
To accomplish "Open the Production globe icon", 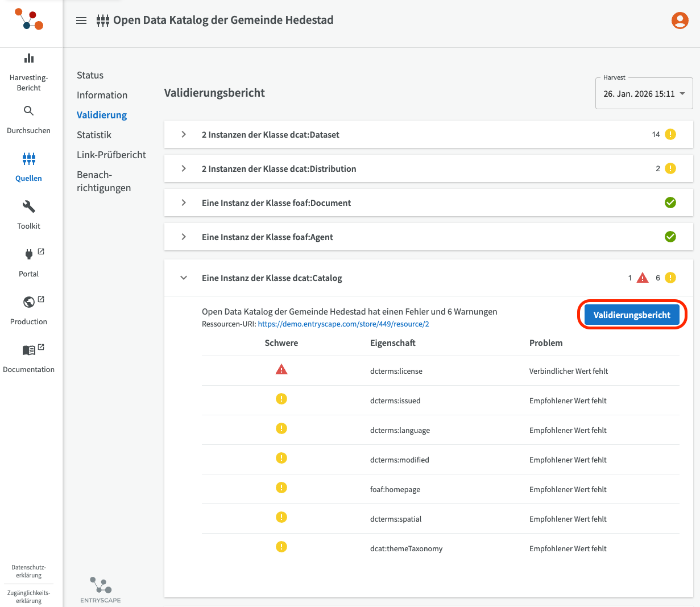I will point(29,302).
